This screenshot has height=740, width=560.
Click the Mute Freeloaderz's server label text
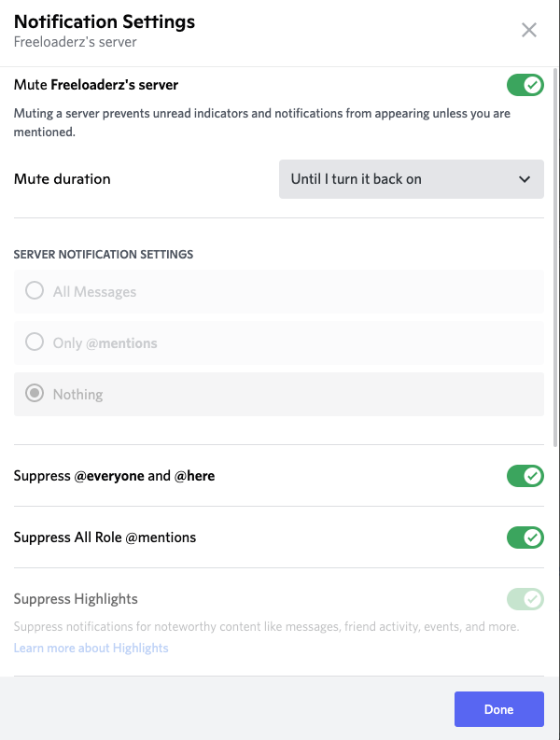(96, 85)
